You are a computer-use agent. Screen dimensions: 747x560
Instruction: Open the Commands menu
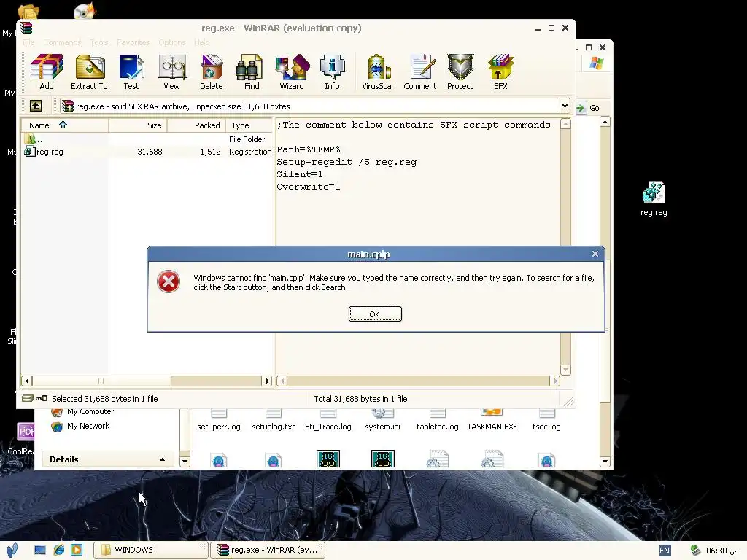pyautogui.click(x=62, y=42)
